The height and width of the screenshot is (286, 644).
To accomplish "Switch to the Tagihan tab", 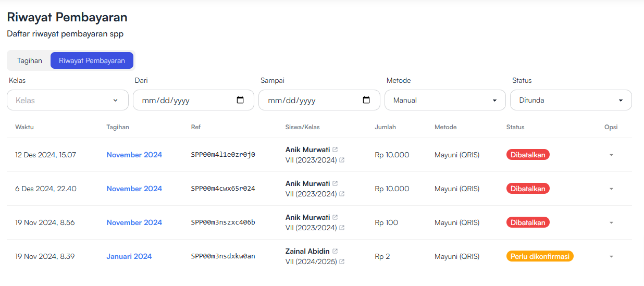I will [30, 60].
